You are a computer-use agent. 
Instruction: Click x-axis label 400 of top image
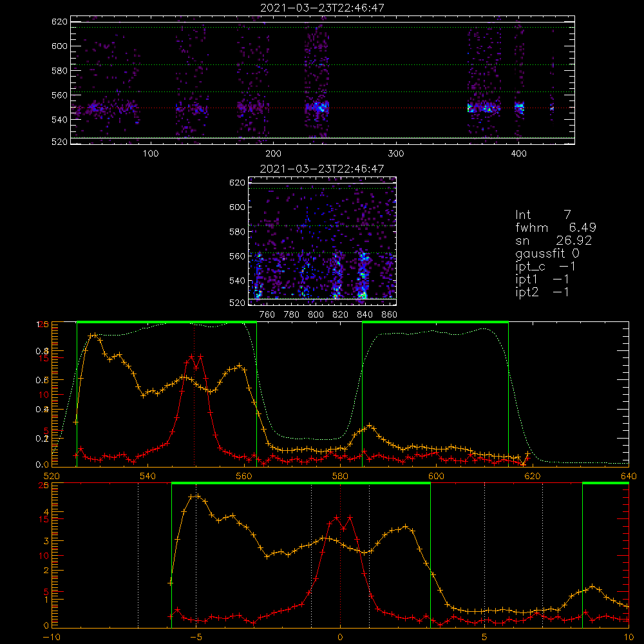tap(518, 154)
